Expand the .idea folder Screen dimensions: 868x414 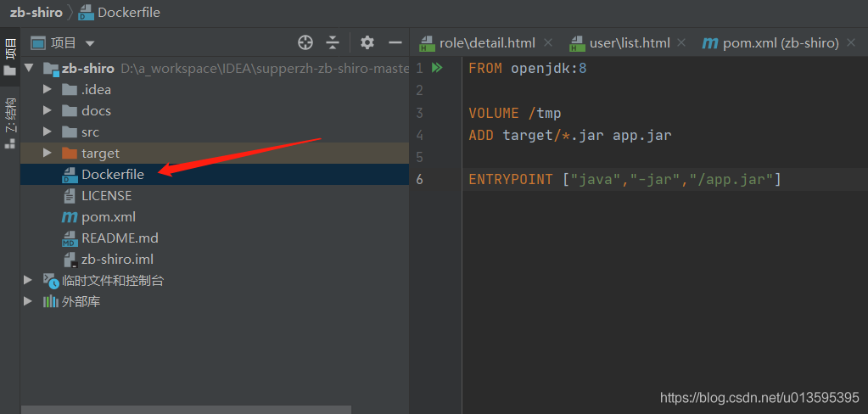[48, 90]
